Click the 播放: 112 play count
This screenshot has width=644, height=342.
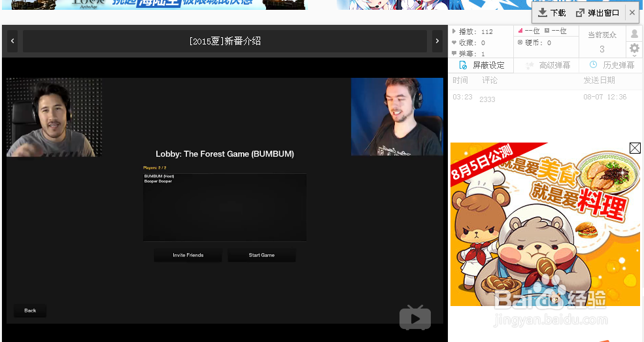pyautogui.click(x=472, y=31)
